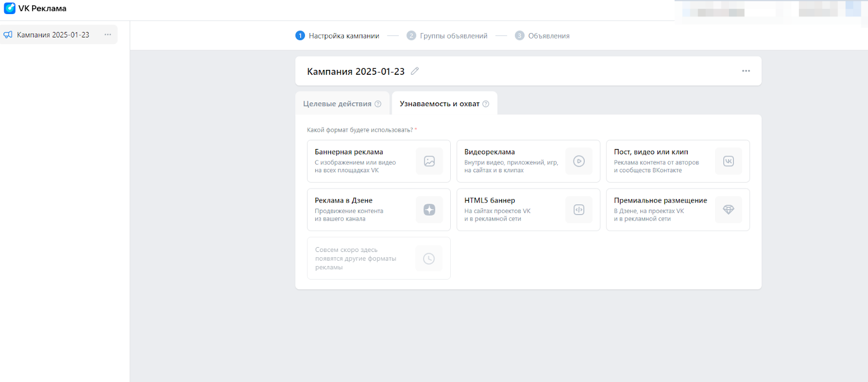Click help icon next to Узнаваемость и охват
This screenshot has width=868, height=382.
coord(486,104)
